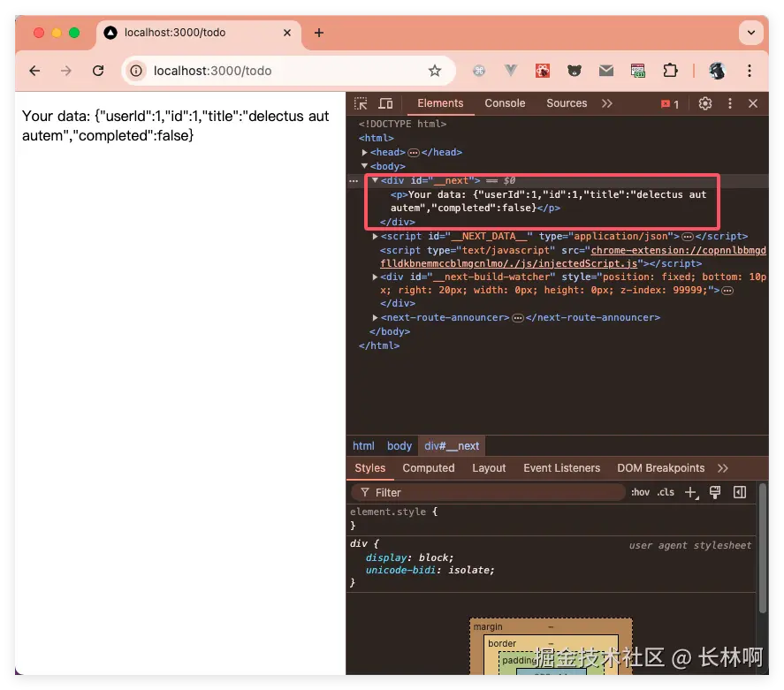Screen dimensions: 784x690
Task: Edit the unicode-bidi: isolate property
Action: tap(430, 570)
